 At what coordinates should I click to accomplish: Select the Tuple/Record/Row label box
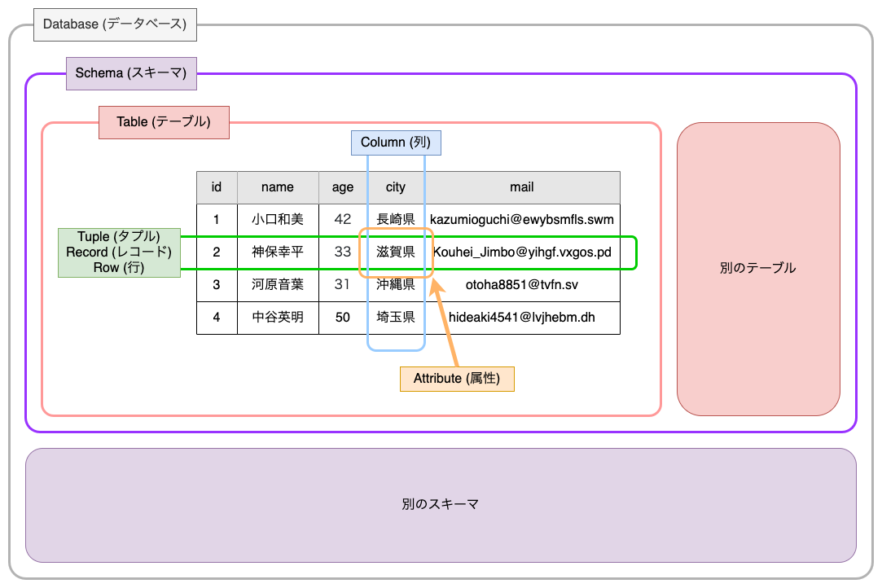[119, 252]
